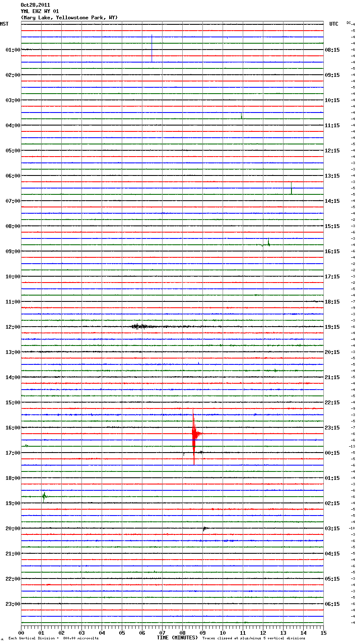357x644 pixels.
Task: Select the 09:00 MST time label
Action: pyautogui.click(x=13, y=251)
